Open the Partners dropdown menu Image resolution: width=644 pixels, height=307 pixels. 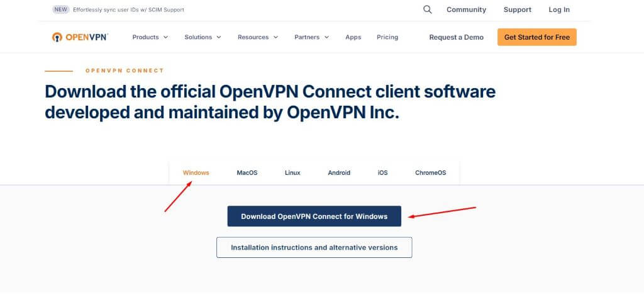coord(311,37)
